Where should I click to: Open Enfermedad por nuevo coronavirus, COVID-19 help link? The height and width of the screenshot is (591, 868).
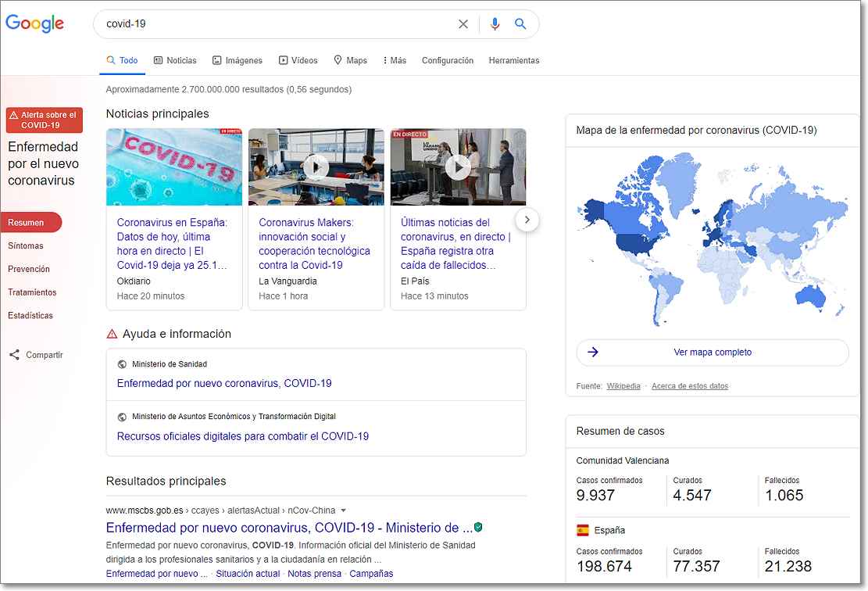224,383
